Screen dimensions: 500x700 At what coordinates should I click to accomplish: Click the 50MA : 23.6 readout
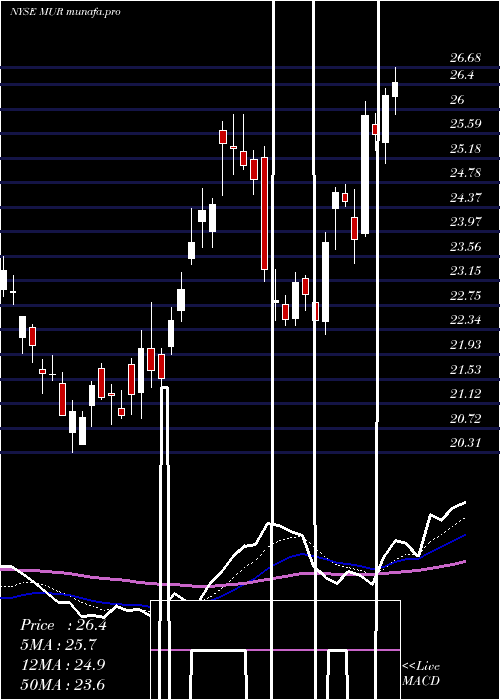point(63,684)
